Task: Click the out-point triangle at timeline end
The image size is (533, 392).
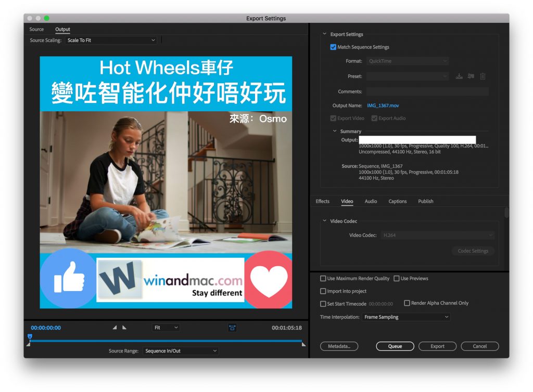Action: (303, 344)
